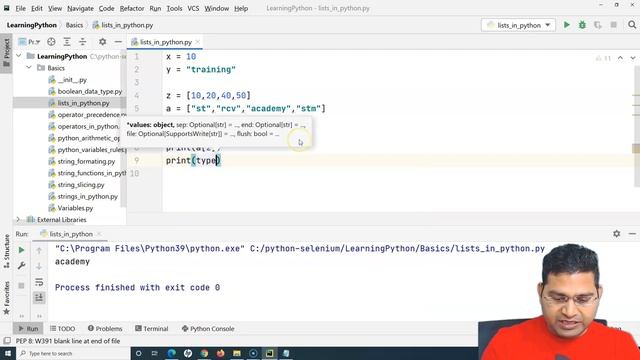640x360 pixels.
Task: Toggle scroll to end in Run console
Action: 39,298
